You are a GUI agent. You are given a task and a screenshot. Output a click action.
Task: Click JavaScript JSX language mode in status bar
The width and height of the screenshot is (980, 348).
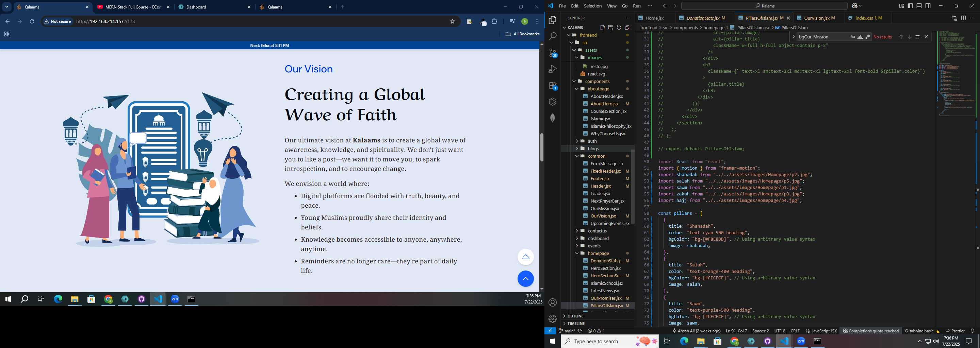tap(821, 331)
